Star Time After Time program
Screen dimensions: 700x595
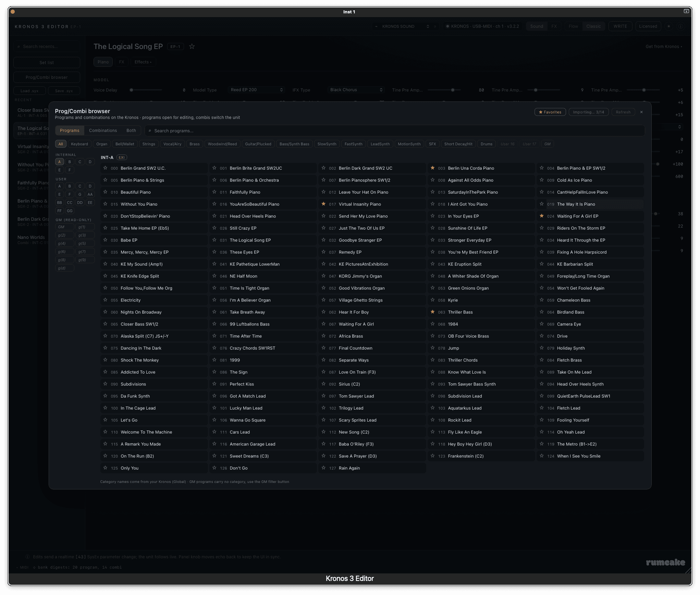point(214,336)
